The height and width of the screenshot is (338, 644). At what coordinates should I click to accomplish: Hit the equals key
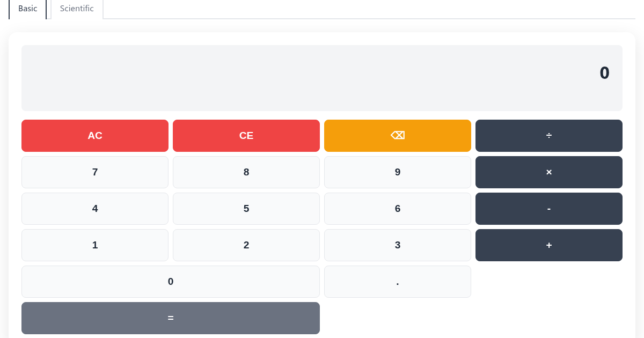pyautogui.click(x=170, y=318)
